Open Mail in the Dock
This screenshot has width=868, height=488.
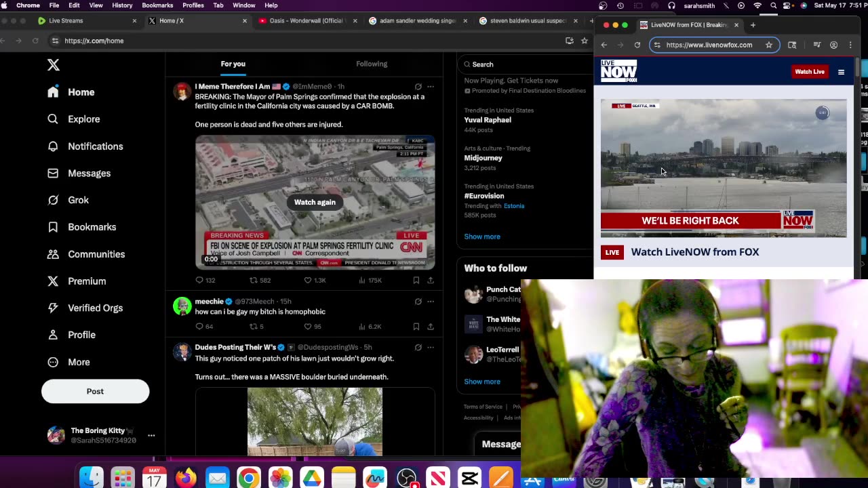click(217, 478)
